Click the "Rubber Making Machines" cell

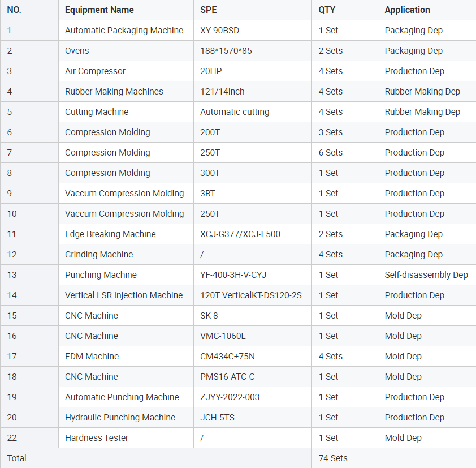coord(114,92)
